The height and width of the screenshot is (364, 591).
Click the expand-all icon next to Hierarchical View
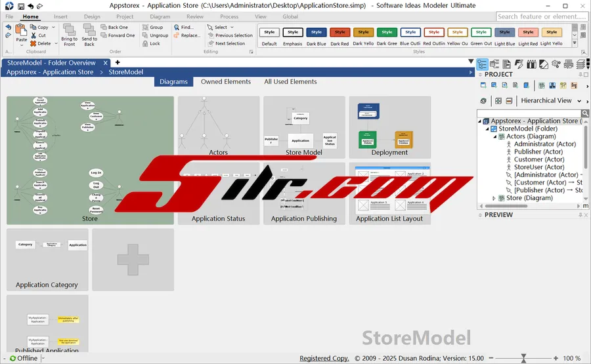(498, 101)
